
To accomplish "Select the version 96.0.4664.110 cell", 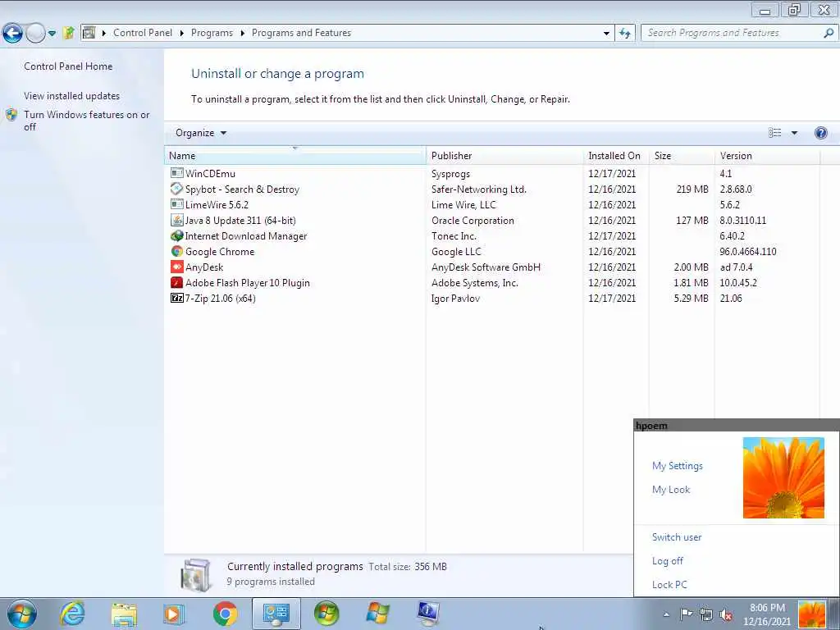I will tap(748, 251).
